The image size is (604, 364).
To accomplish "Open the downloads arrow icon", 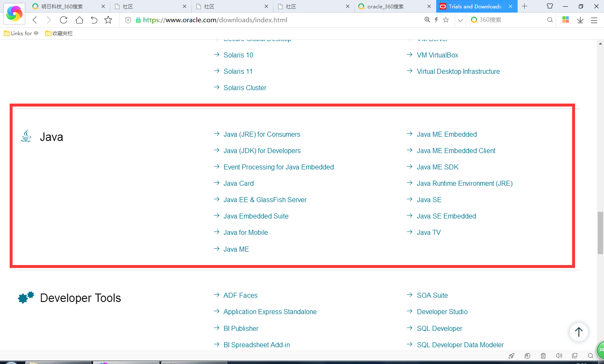I will [x=580, y=20].
